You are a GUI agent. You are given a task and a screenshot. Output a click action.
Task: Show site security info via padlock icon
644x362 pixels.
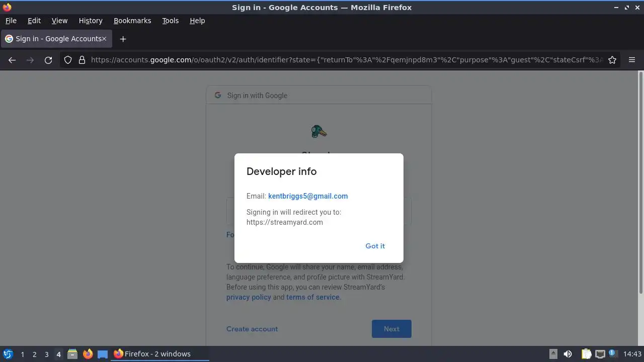click(x=82, y=60)
